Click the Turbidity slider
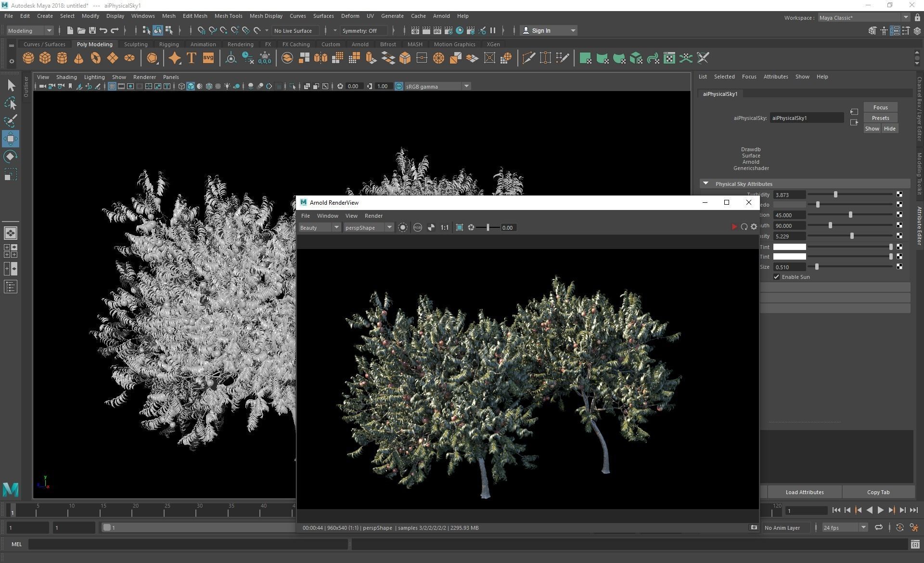The image size is (924, 563). click(x=850, y=195)
